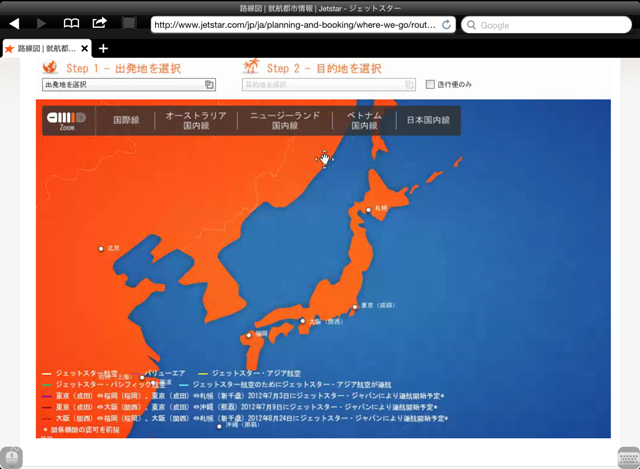Open the 目的地を選択 dropdown

[x=329, y=84]
